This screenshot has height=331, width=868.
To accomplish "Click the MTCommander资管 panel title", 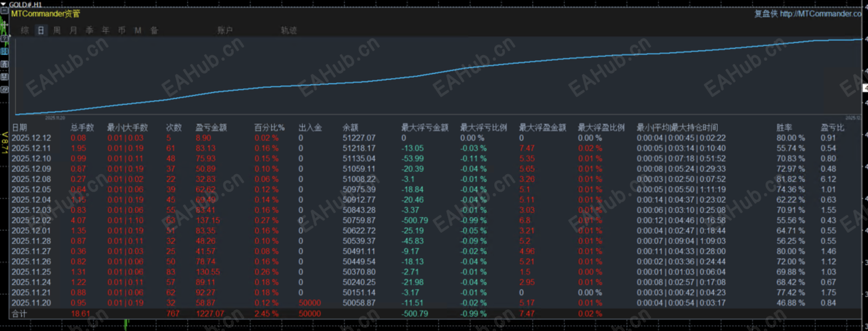I will pos(46,14).
